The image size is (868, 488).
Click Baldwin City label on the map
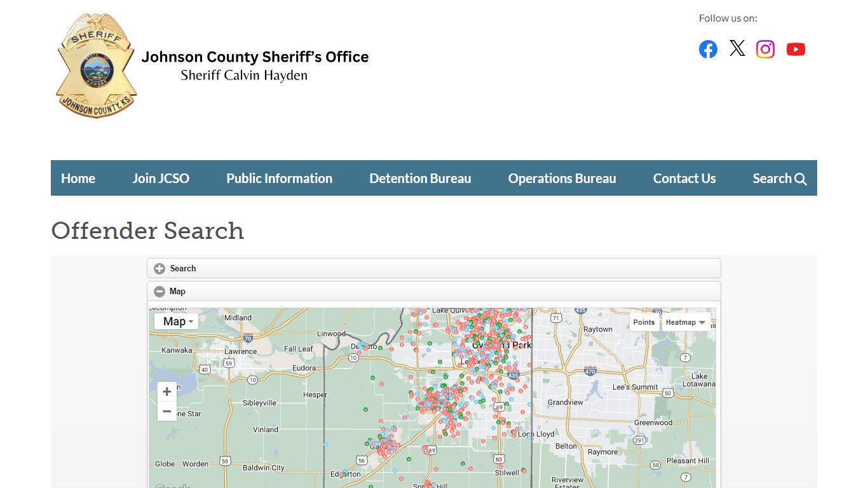[x=264, y=468]
